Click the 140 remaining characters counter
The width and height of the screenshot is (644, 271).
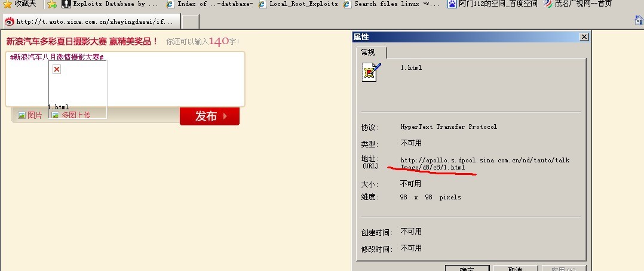pos(219,41)
